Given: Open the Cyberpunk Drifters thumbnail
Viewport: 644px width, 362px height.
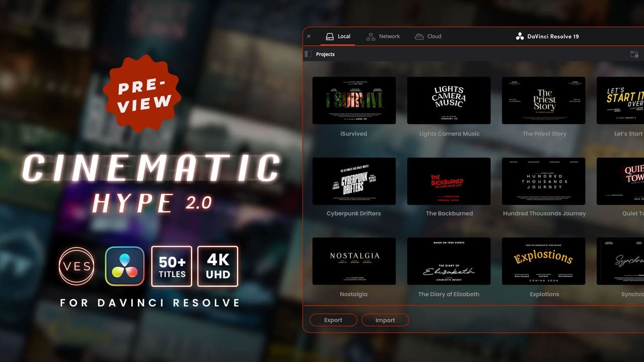Looking at the screenshot, I should pos(354,181).
